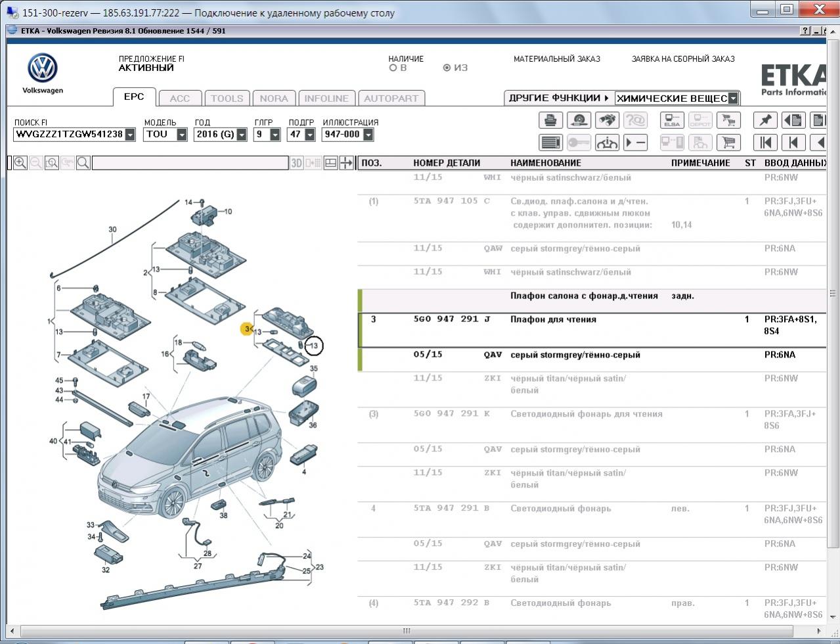Click the ПОЗ. column header
Image resolution: width=840 pixels, height=644 pixels.
(x=371, y=163)
